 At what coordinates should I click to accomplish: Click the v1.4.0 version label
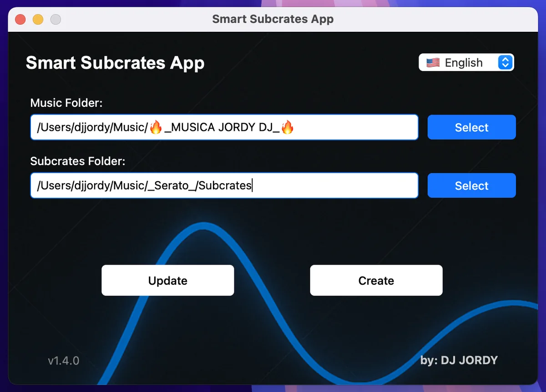pyautogui.click(x=64, y=361)
